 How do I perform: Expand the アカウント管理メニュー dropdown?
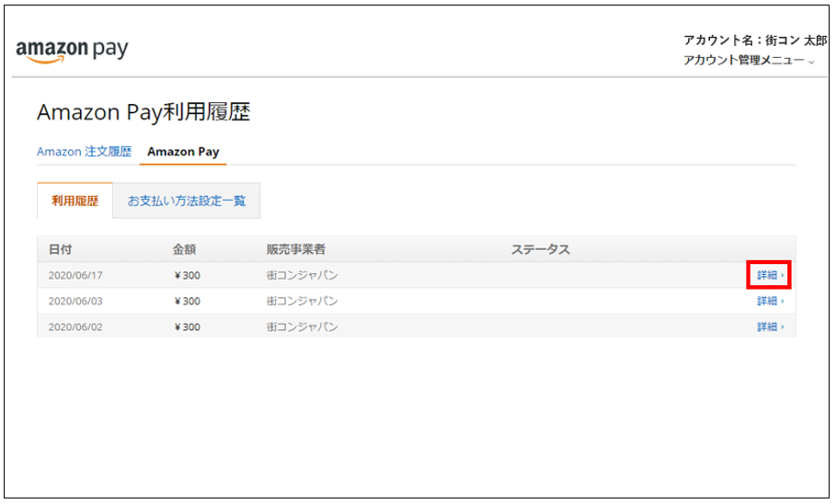click(749, 61)
